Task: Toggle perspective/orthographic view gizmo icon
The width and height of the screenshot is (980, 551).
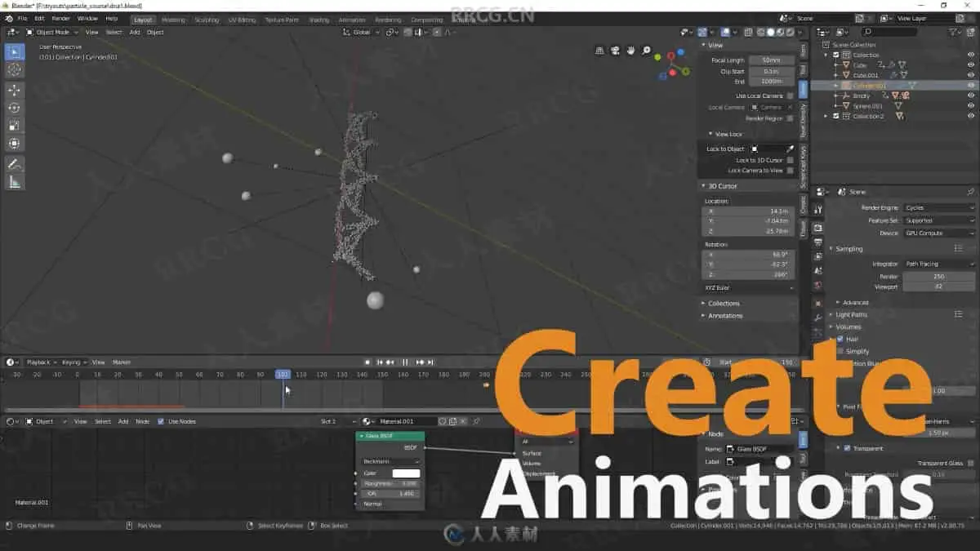Action: click(600, 51)
